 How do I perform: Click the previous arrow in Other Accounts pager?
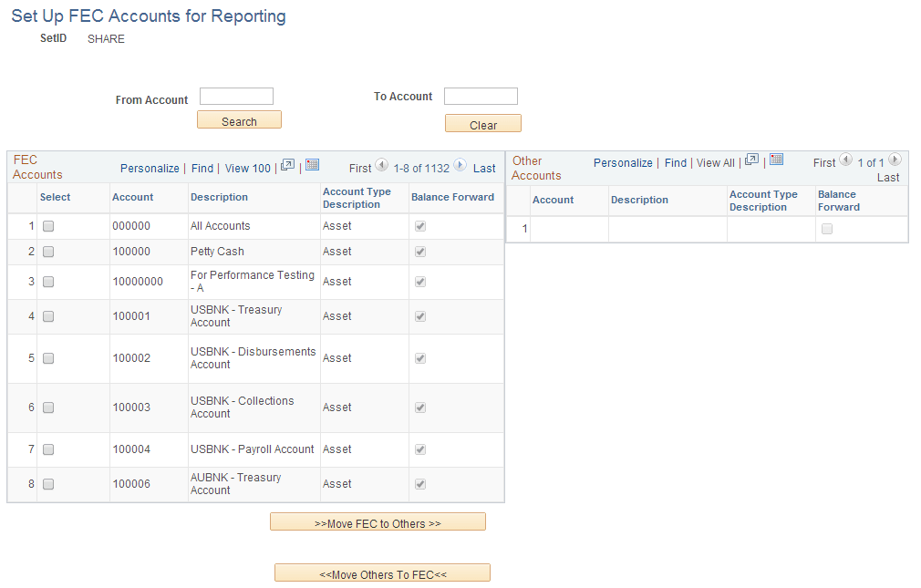pos(846,160)
